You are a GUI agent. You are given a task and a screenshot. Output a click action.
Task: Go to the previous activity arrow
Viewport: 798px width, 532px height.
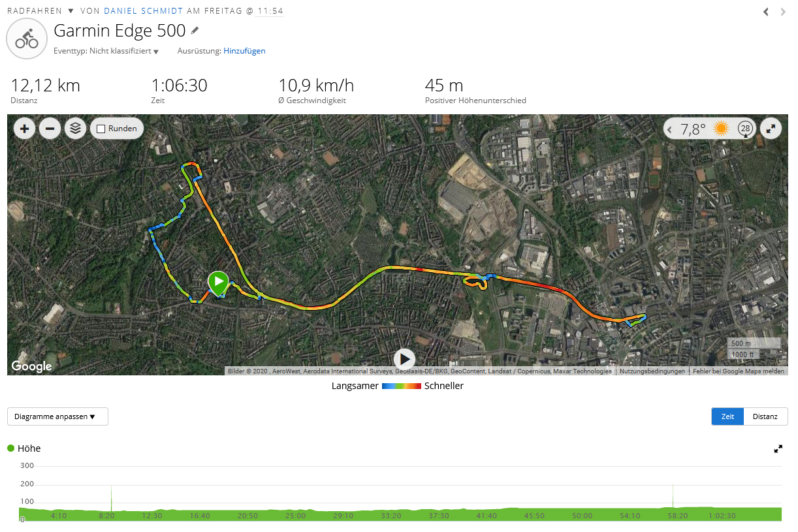click(x=767, y=12)
